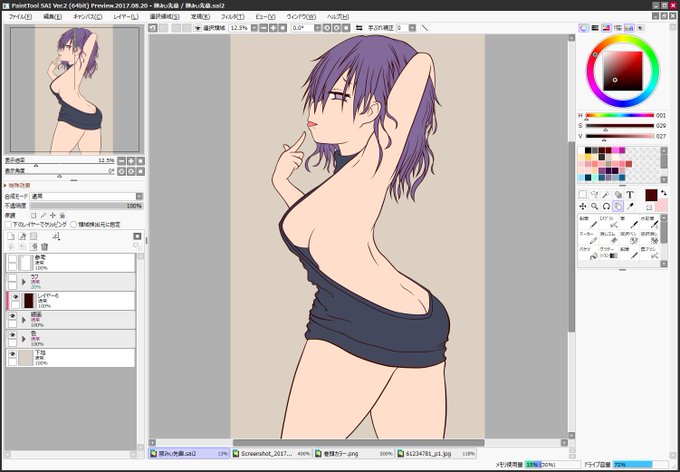Screen dimensions: 680x472
Task: Delete the selected layer with trash icon
Action: (44, 246)
